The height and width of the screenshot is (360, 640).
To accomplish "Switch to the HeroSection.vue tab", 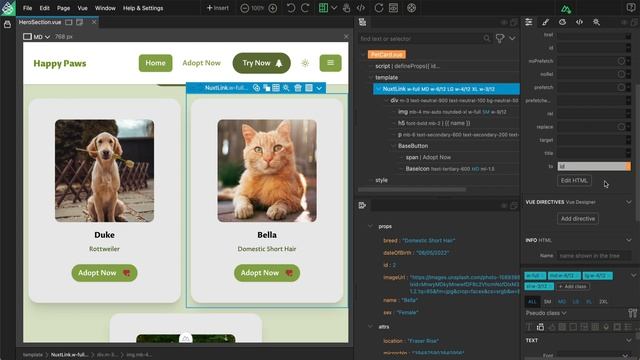I will tap(40, 22).
